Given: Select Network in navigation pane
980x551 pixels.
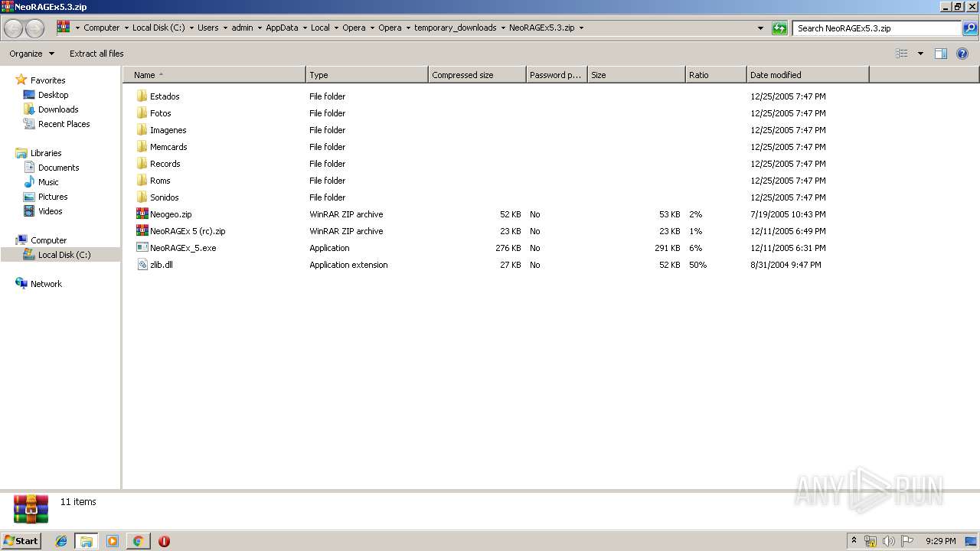Looking at the screenshot, I should [x=46, y=284].
